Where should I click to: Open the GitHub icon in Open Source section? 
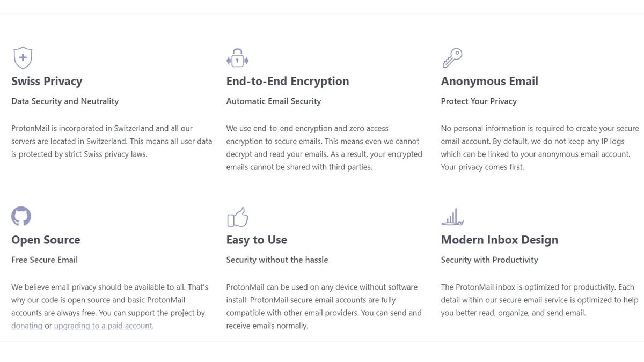pyautogui.click(x=21, y=216)
